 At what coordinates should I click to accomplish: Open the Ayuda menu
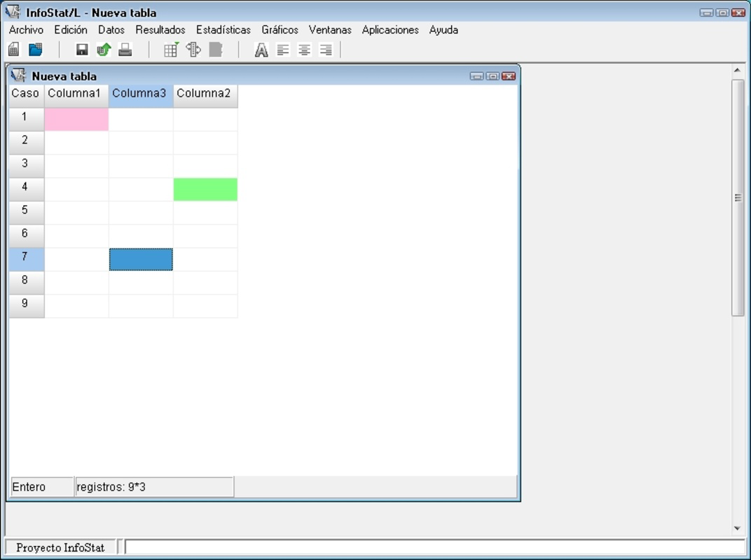[443, 29]
